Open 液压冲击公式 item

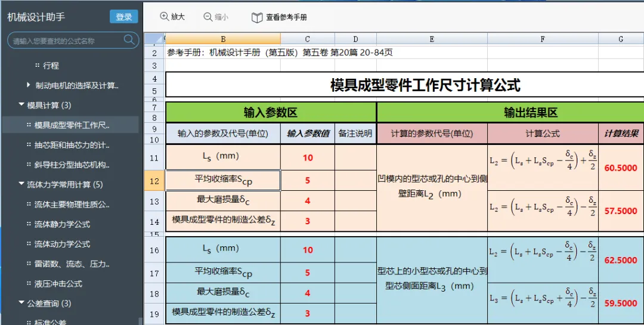tap(58, 283)
